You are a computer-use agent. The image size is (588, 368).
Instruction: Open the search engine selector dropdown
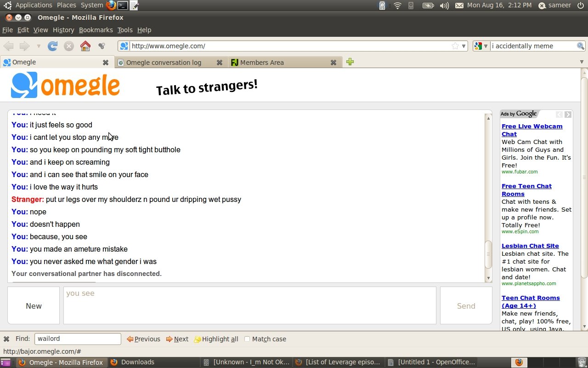(x=481, y=46)
